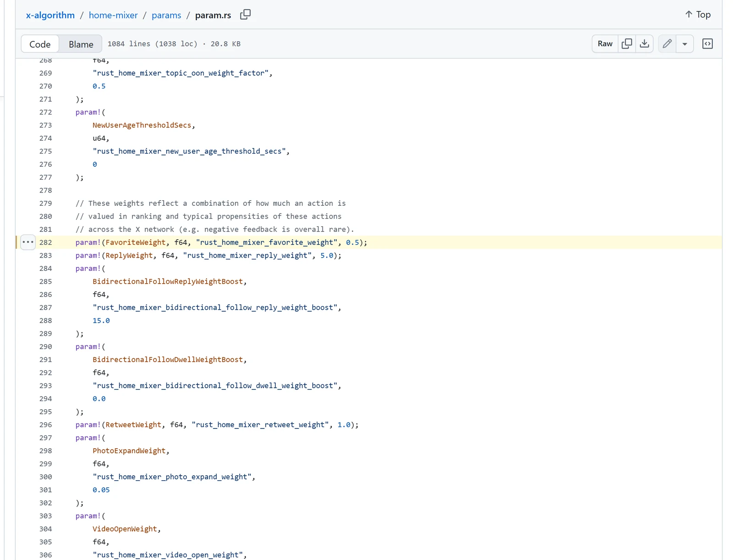This screenshot has height=560, width=733.
Task: Copy raw file contents icon
Action: pyautogui.click(x=627, y=44)
